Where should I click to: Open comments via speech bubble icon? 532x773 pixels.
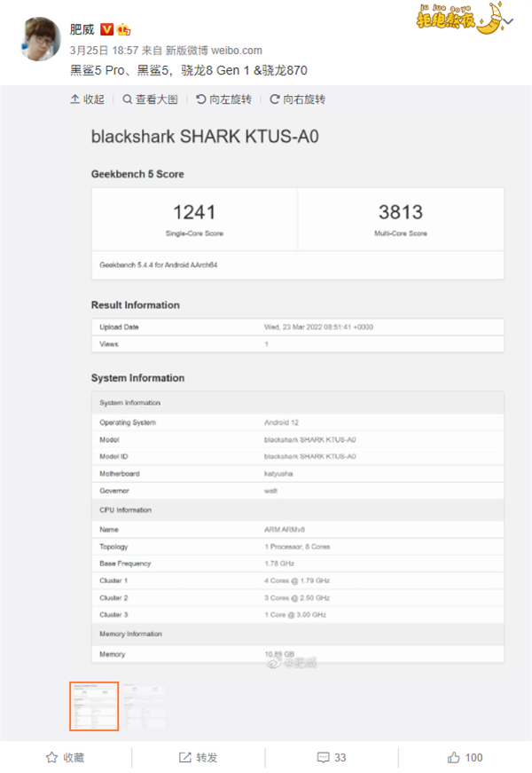click(323, 757)
